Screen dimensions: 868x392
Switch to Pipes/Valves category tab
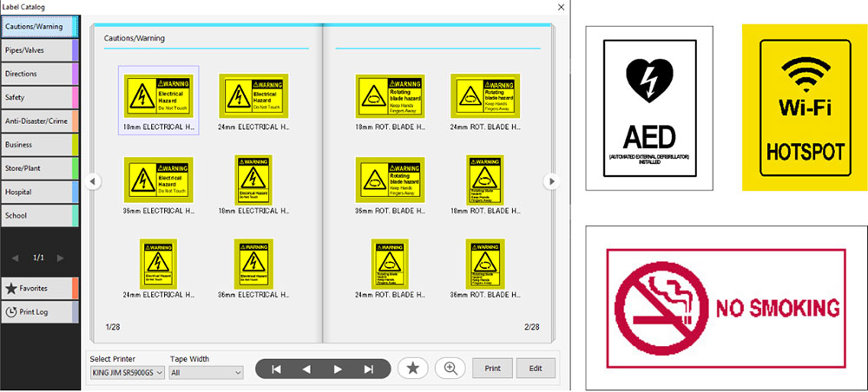click(x=40, y=50)
